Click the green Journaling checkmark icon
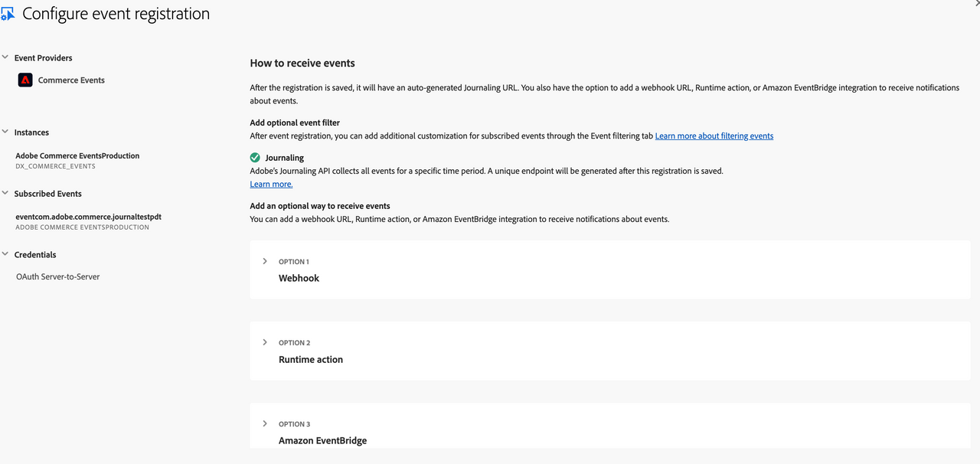The image size is (980, 464). (255, 158)
